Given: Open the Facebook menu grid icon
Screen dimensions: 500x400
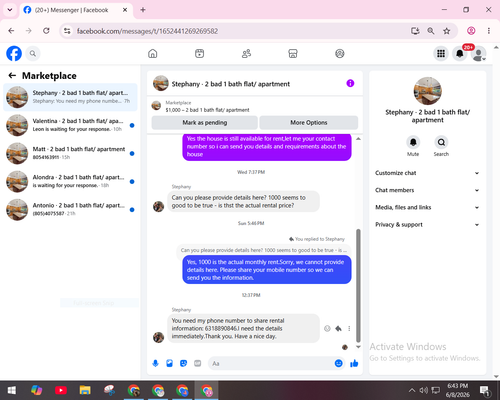Looking at the screenshot, I should point(441,53).
